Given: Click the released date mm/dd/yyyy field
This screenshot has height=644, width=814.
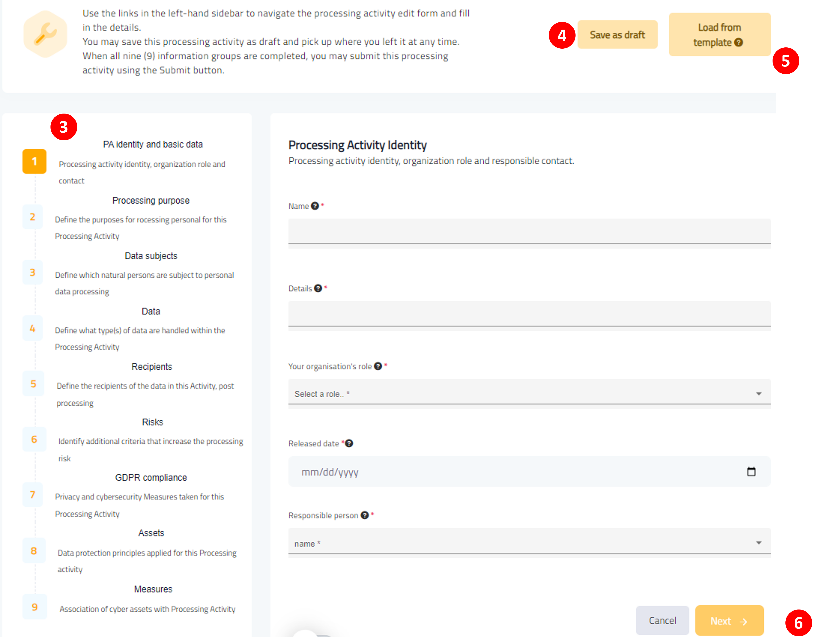Looking at the screenshot, I should [x=529, y=472].
